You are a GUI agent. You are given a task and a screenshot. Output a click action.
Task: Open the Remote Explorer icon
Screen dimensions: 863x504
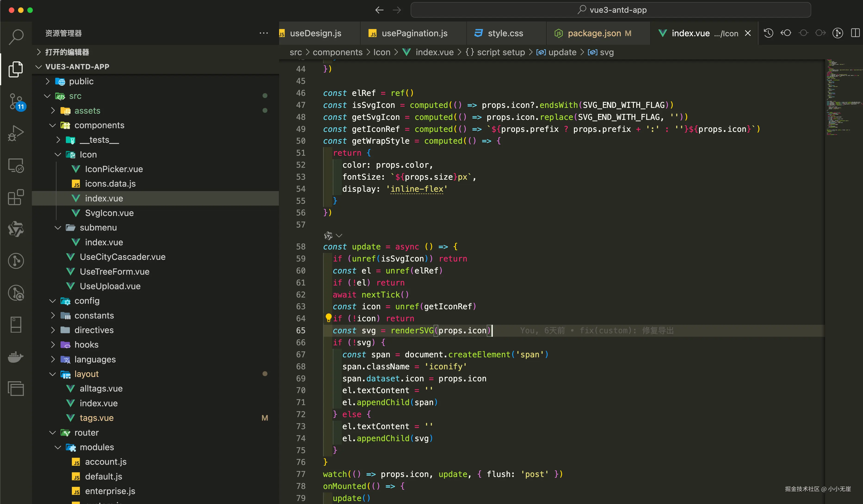16,166
